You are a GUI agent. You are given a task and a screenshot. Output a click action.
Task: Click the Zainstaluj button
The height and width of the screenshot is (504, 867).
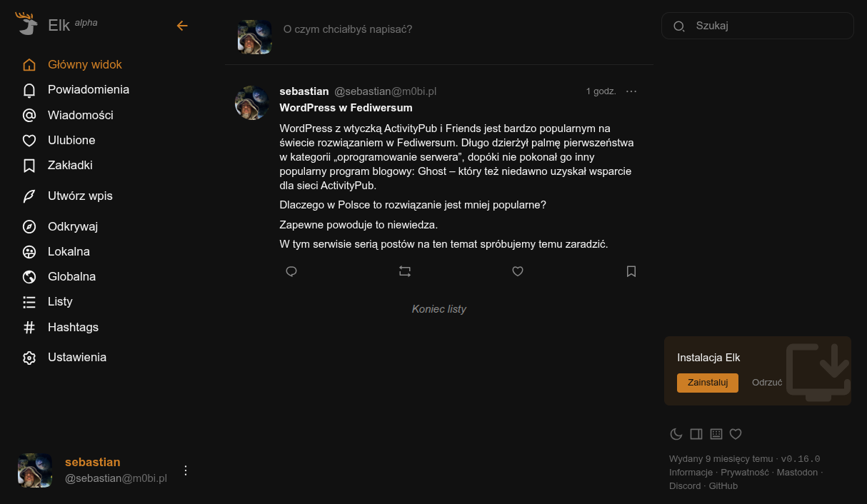tap(707, 383)
